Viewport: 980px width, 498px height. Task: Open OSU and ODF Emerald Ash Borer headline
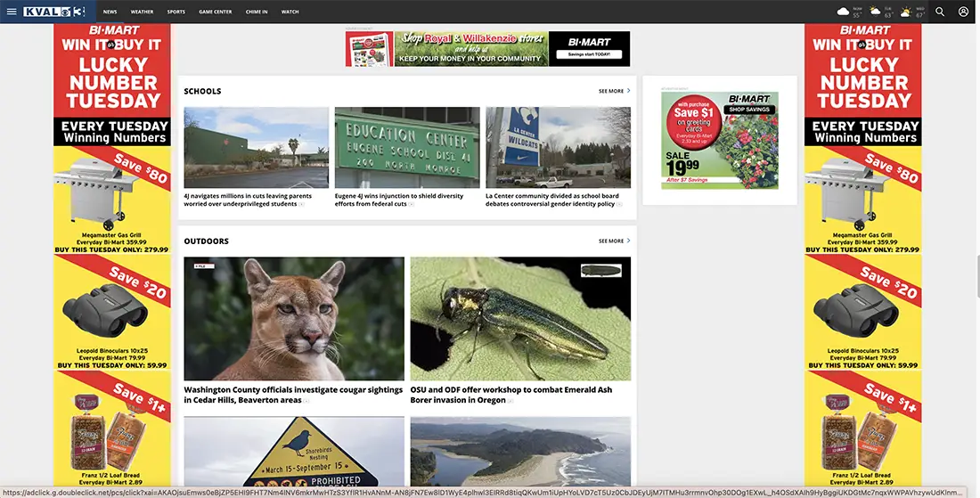click(x=511, y=395)
